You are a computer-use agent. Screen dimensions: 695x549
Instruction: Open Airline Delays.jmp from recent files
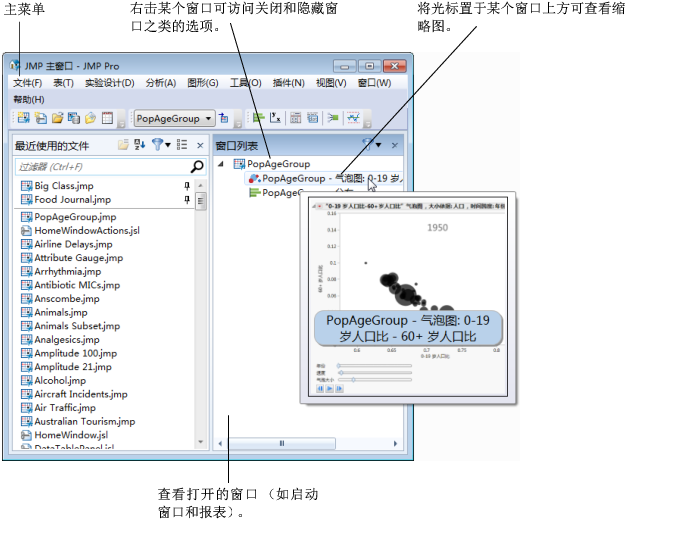point(67,244)
